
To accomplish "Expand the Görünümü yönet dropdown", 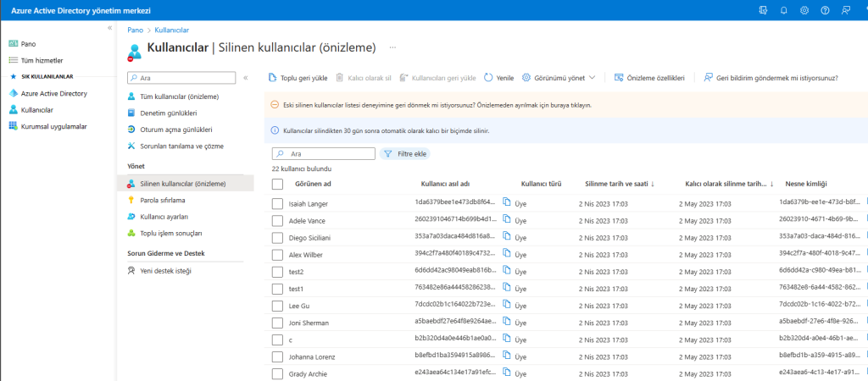I will tap(559, 77).
